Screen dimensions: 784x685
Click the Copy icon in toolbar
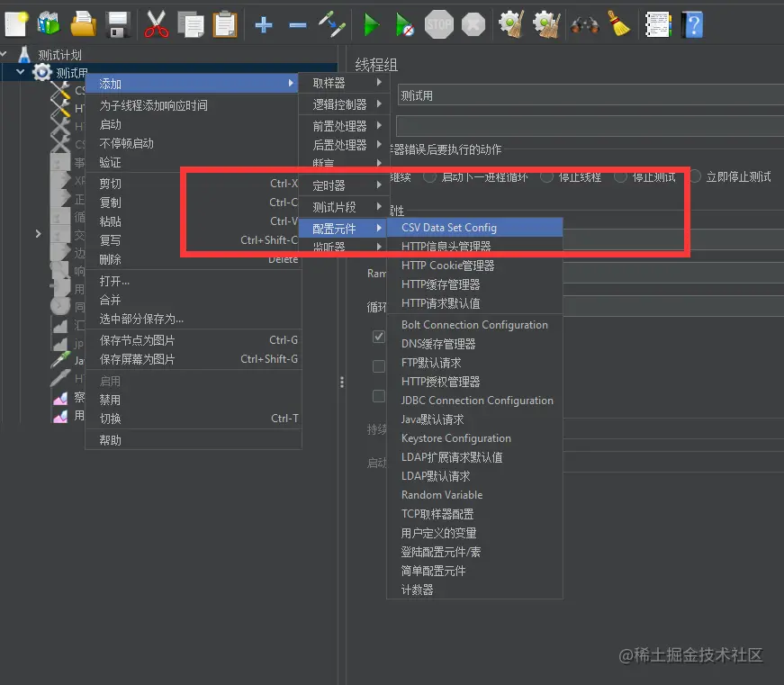coord(191,24)
